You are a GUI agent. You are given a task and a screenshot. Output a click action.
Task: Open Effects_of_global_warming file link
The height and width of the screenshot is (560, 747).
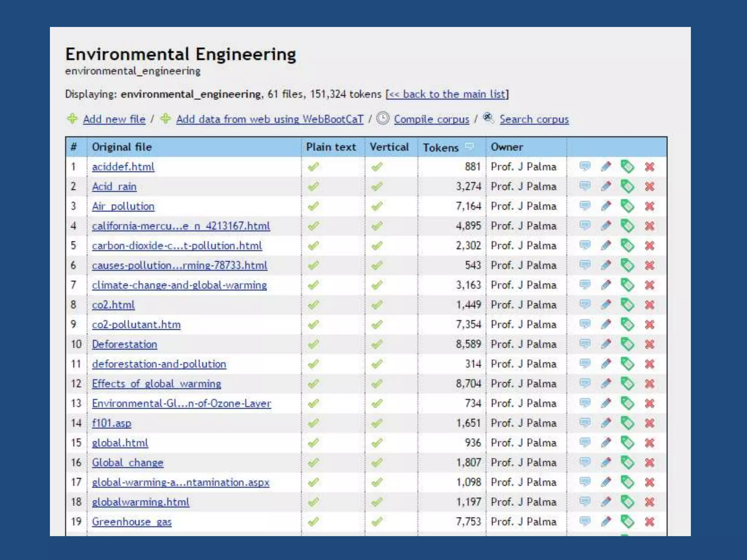point(156,384)
